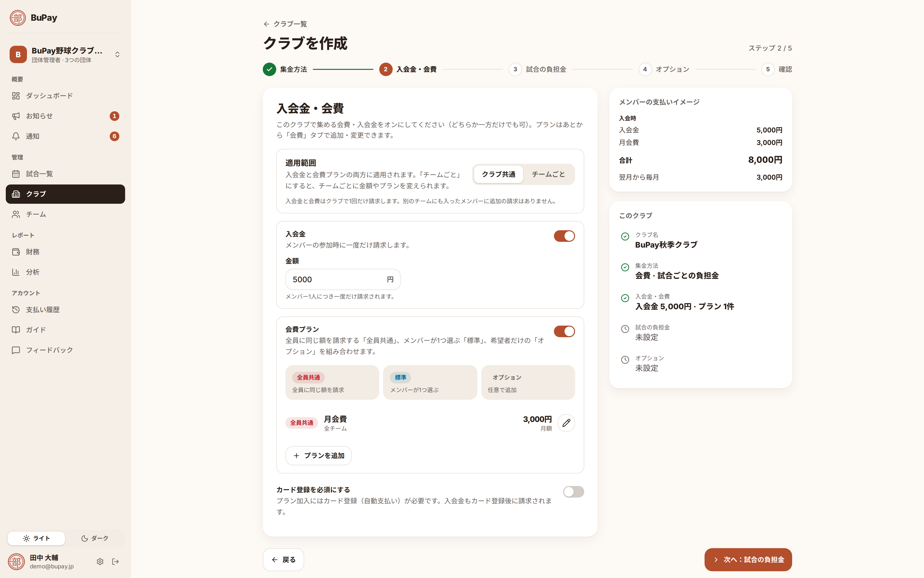Click the フィードバック speech bubble icon

(16, 350)
